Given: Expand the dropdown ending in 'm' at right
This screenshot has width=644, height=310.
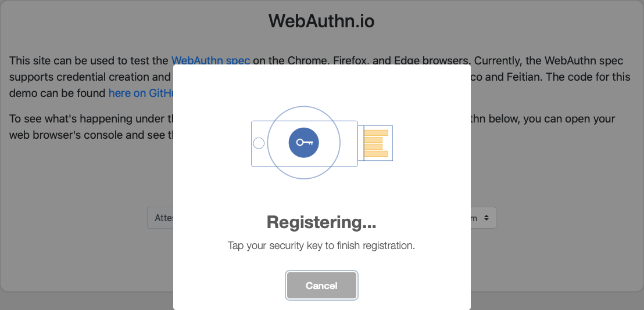Looking at the screenshot, I should pyautogui.click(x=483, y=218).
